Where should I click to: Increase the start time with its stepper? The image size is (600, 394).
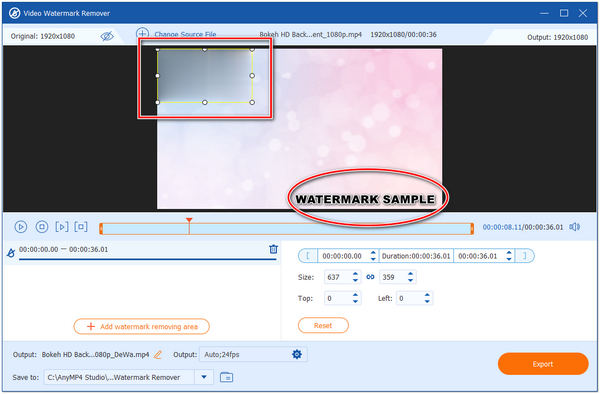pyautogui.click(x=373, y=253)
